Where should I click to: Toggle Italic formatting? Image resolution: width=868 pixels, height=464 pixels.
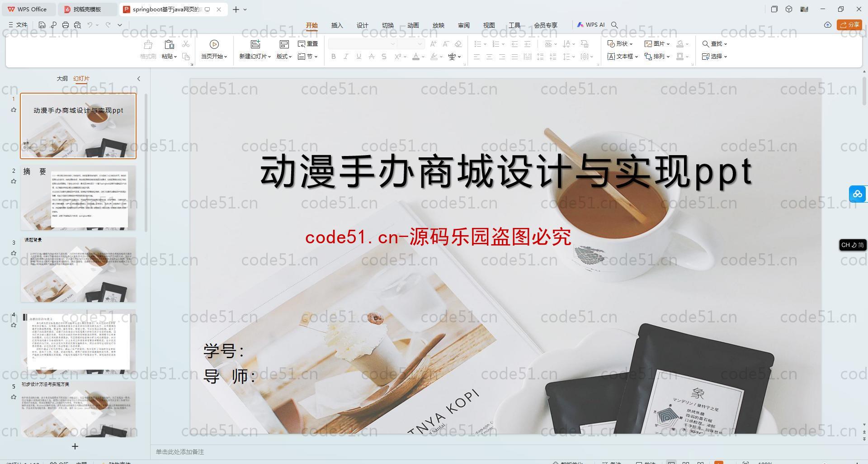346,57
